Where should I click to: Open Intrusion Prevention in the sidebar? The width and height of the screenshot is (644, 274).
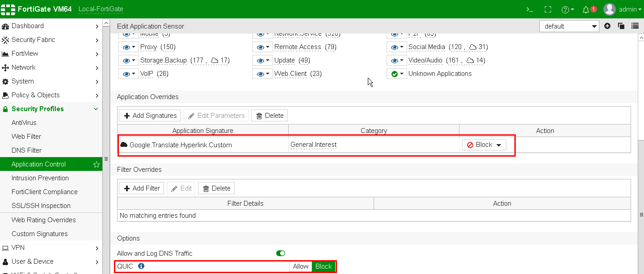coord(39,178)
